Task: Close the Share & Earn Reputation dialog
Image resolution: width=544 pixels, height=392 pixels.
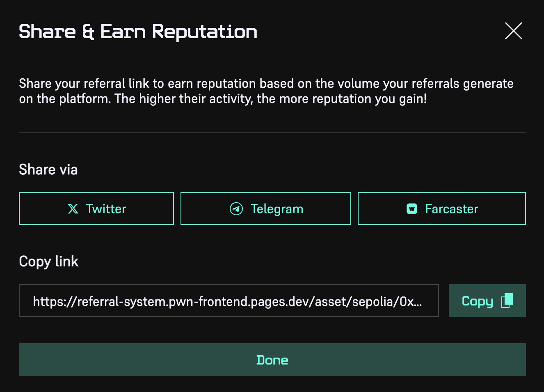Action: click(x=513, y=31)
